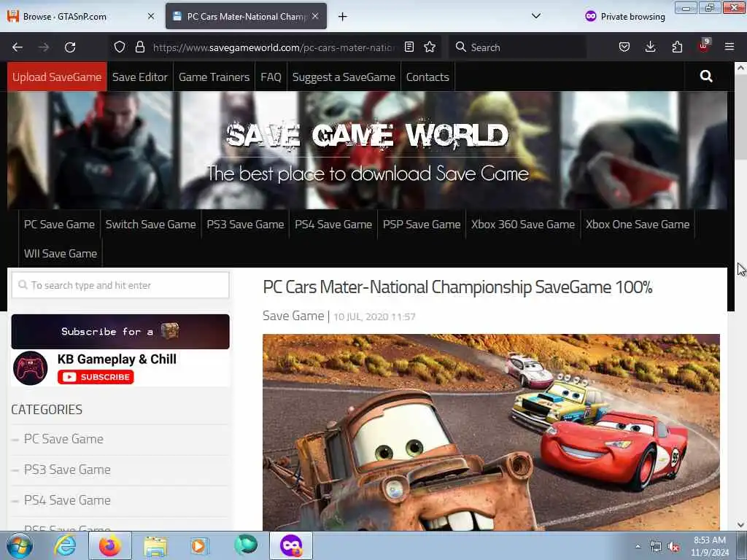Open a new tab with plus button
Screen dimensions: 747x560
(342, 17)
